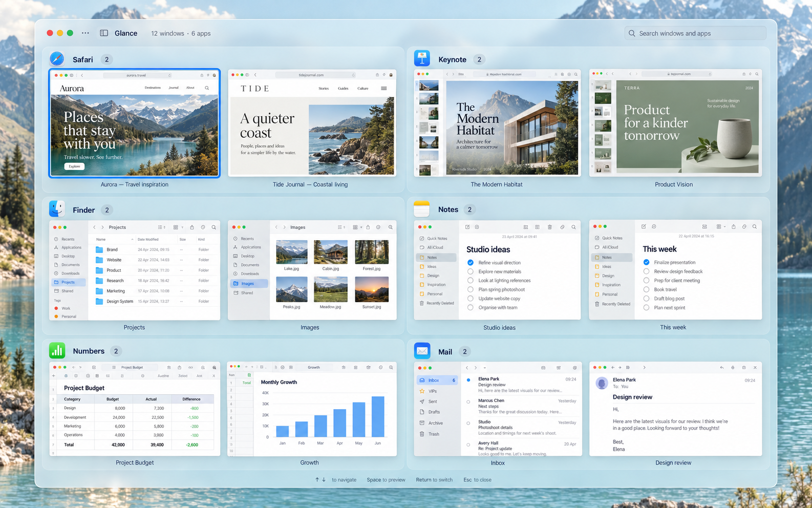812x508 pixels.
Task: Click the Search windows and apps field
Action: click(695, 33)
